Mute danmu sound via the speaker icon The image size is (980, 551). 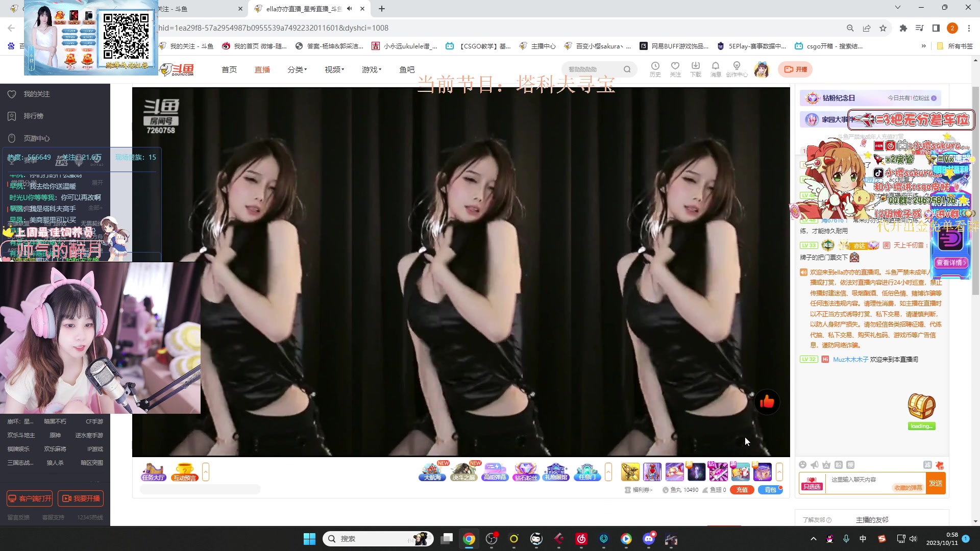pos(814,465)
